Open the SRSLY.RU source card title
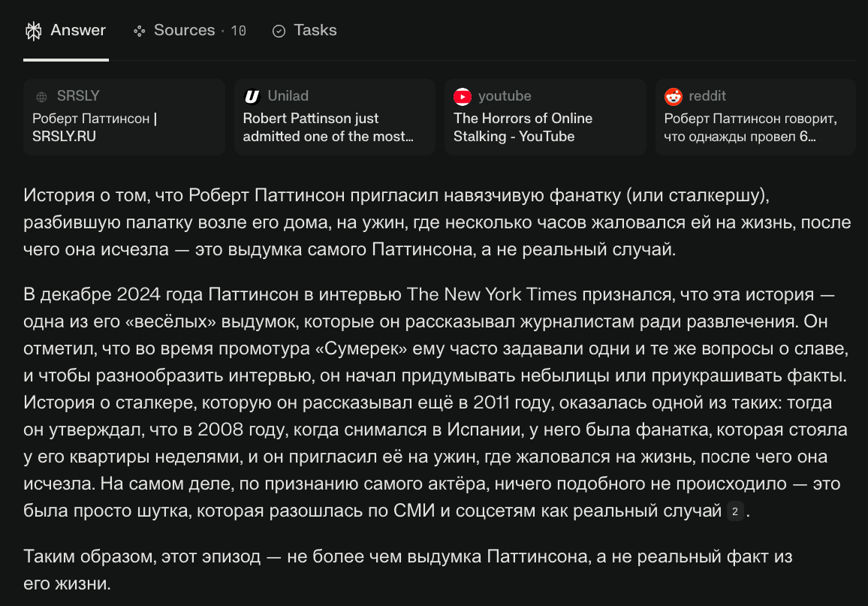868x606 pixels. coord(95,128)
